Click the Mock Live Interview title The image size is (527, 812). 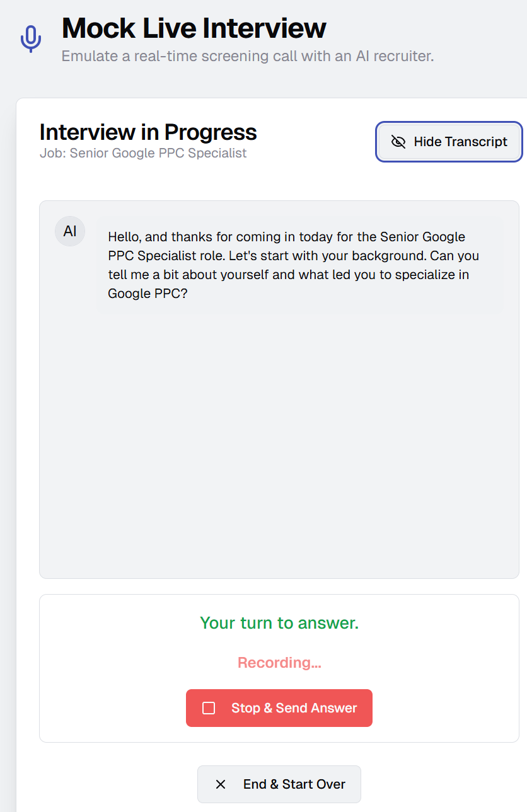(194, 28)
